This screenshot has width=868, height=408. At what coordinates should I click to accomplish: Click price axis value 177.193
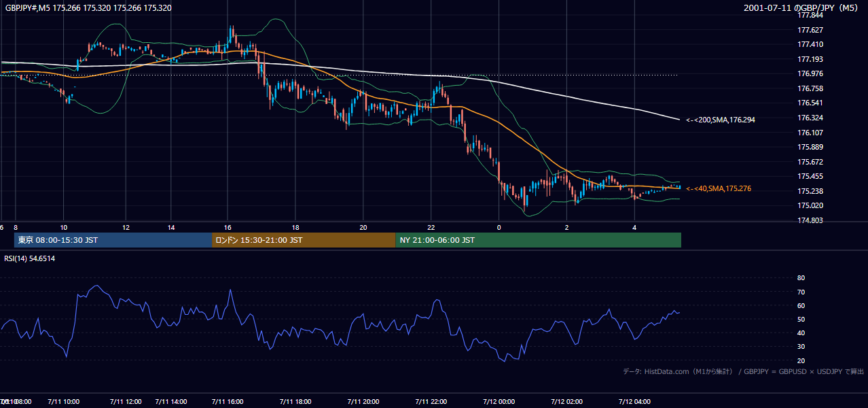[x=811, y=59]
